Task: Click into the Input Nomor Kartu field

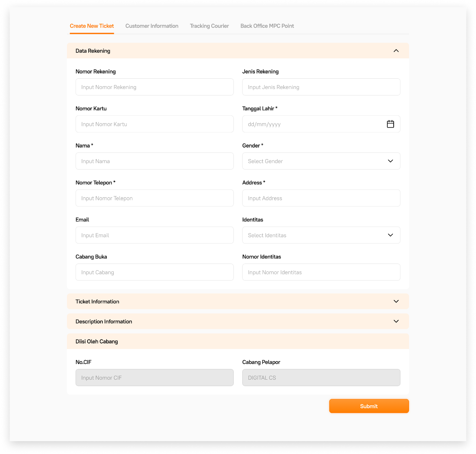Action: pyautogui.click(x=155, y=124)
